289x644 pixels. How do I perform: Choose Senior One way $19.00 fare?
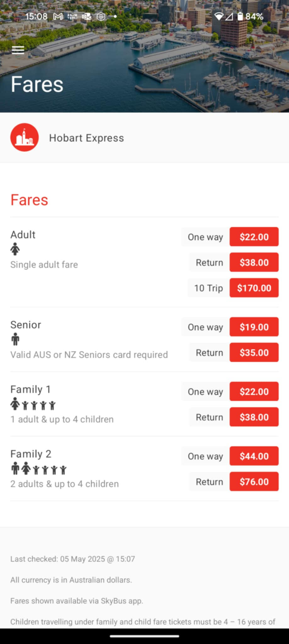click(230, 327)
